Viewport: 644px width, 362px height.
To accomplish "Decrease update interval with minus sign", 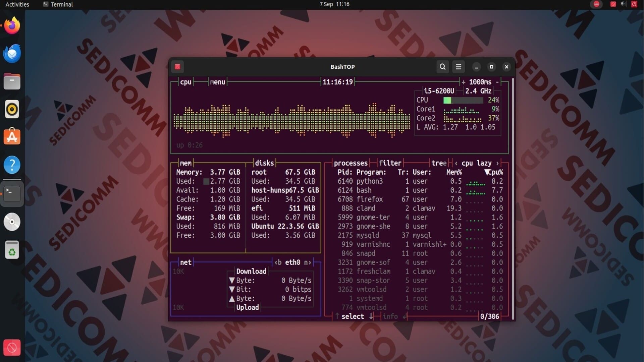I will (497, 82).
